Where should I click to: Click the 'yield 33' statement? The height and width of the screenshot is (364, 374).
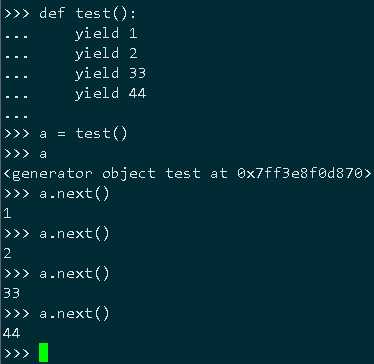(x=110, y=74)
